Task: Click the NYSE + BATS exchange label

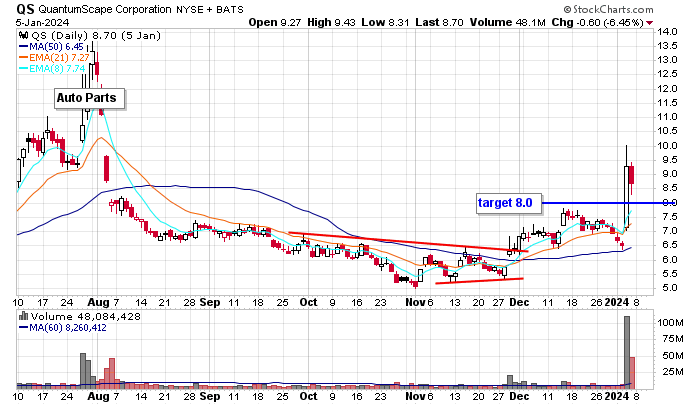Action: click(x=210, y=9)
